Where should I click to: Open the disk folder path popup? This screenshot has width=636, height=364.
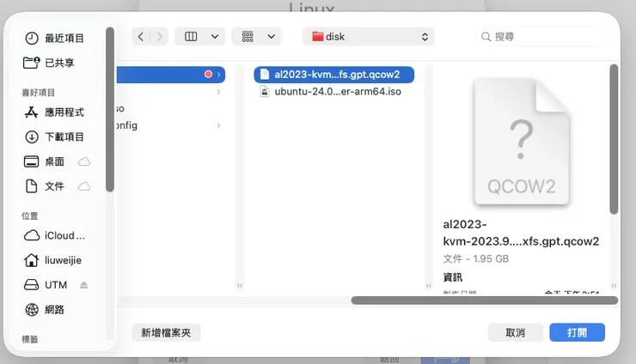tap(369, 37)
